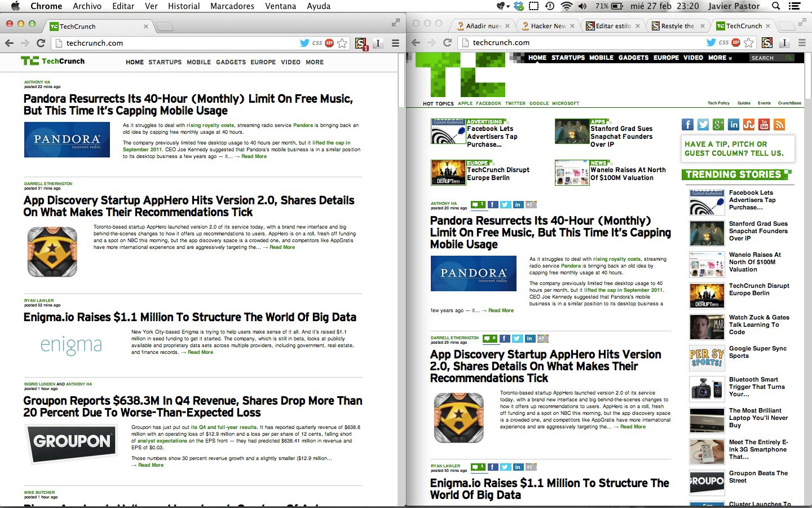Go back in right Chrome window
Screen dimensions: 812x508
click(x=416, y=42)
